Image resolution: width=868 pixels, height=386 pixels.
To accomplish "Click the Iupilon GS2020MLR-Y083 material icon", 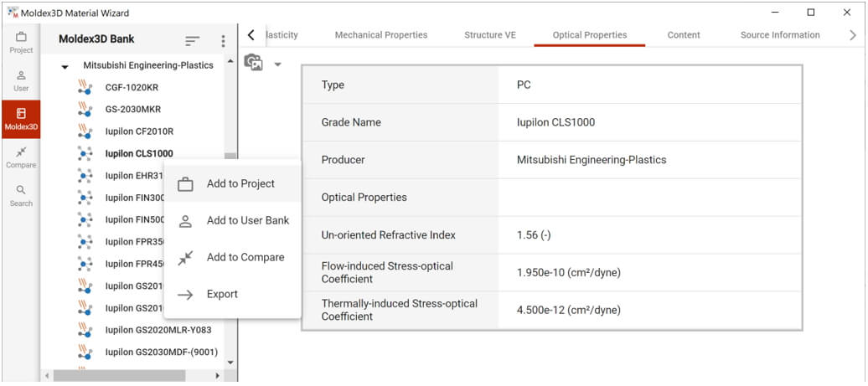I will coord(85,330).
